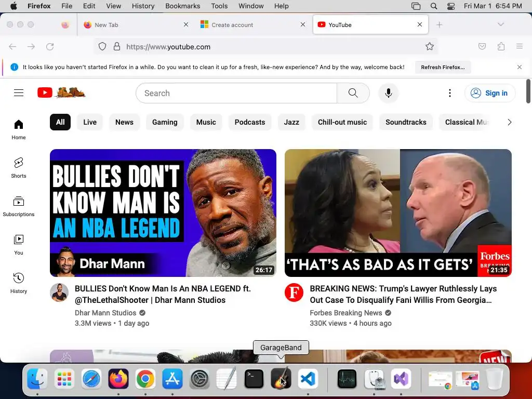Select the Gaming filter chip

[165, 122]
